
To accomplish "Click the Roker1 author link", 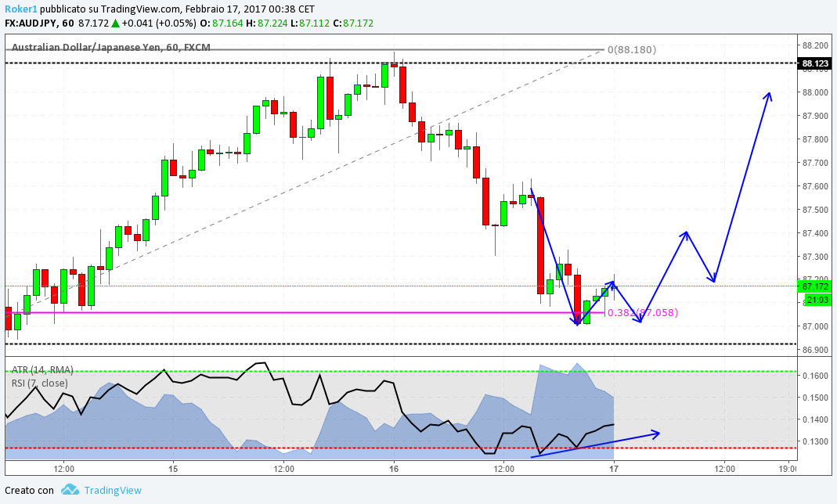I will [x=21, y=9].
